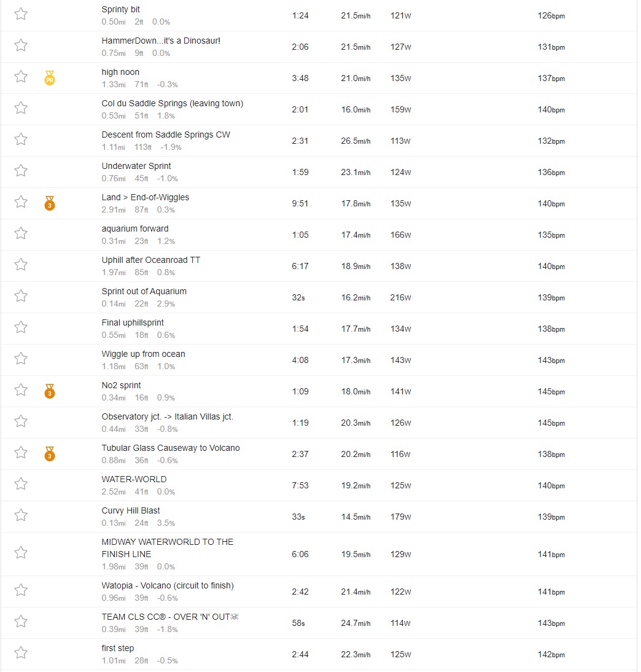641x672 pixels.
Task: Star the Underwater Sprint segment
Action: coord(20,171)
